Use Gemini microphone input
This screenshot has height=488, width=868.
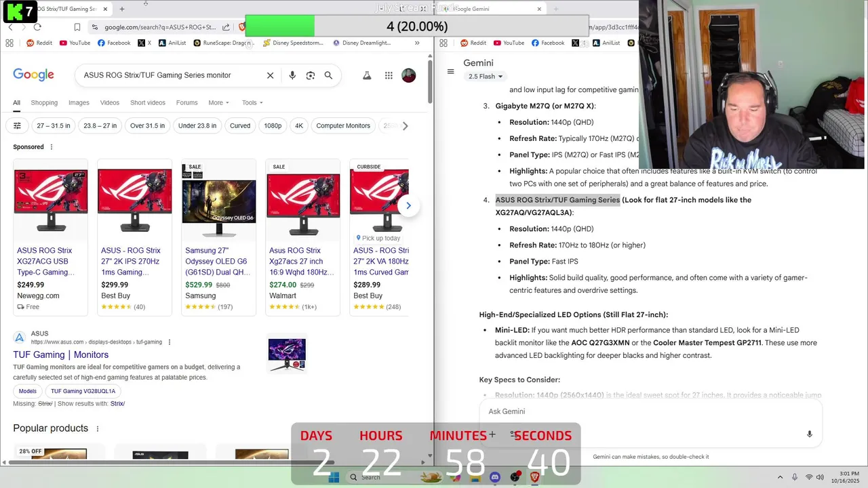(809, 434)
